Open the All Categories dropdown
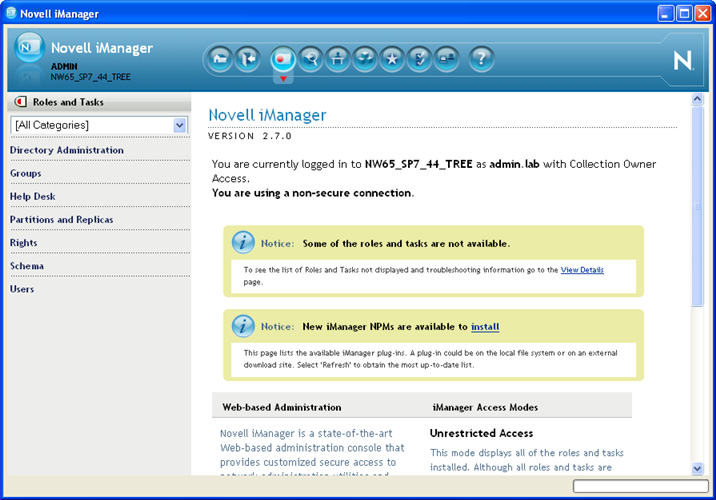This screenshot has width=716, height=500. point(180,125)
